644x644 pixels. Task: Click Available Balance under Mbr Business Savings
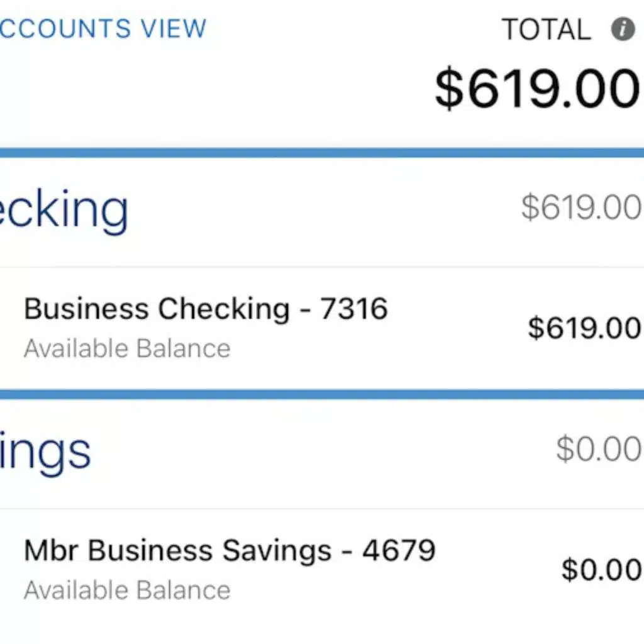tap(127, 590)
